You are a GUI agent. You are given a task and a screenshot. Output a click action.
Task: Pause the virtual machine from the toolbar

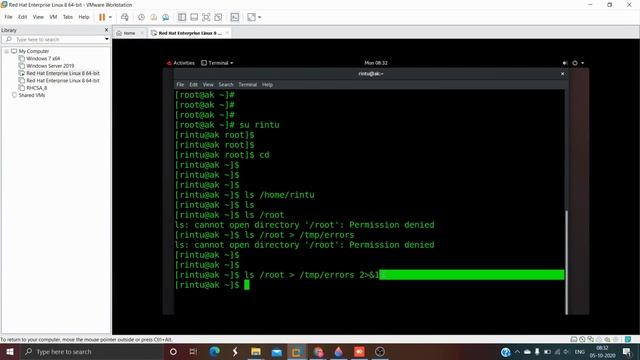pyautogui.click(x=102, y=17)
